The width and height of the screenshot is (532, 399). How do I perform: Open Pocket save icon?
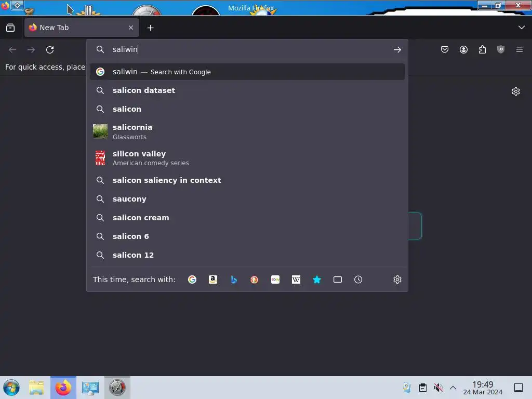[445, 49]
